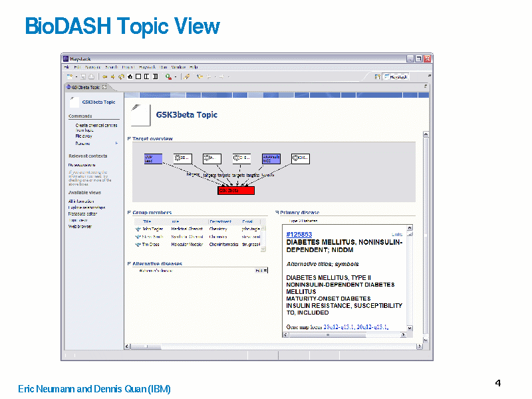The image size is (532, 399).
Task: Click the GSK3beta Topic document icon
Action: click(138, 115)
